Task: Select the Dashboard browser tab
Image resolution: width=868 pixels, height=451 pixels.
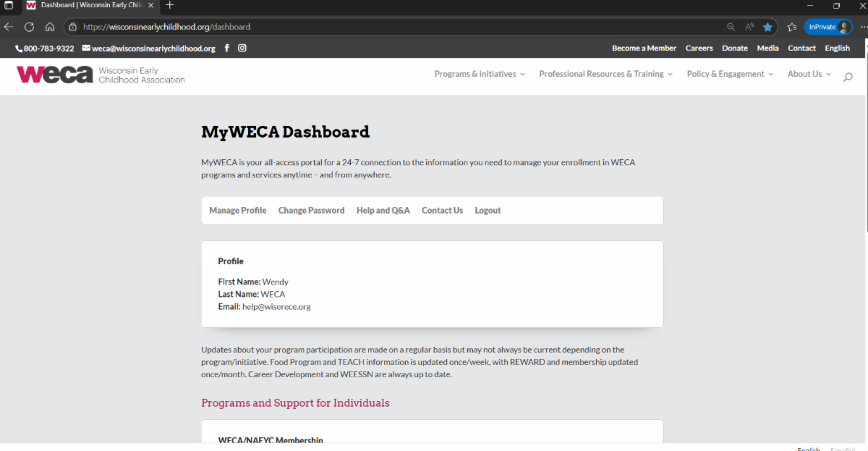Action: [x=90, y=5]
